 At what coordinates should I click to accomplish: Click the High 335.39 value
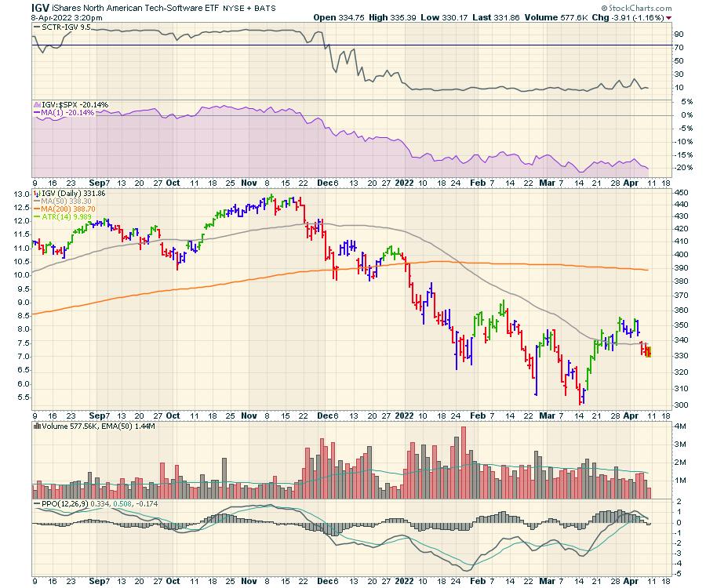coord(392,17)
